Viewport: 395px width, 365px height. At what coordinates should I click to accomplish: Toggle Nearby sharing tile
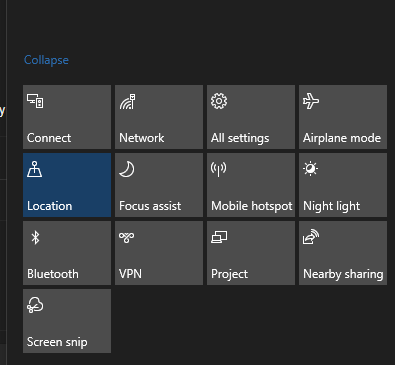(343, 253)
